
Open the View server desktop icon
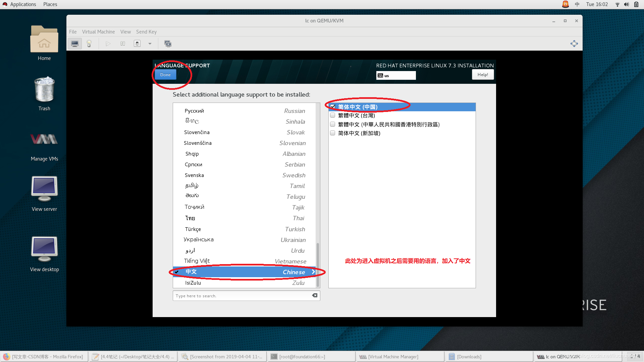coord(44,194)
